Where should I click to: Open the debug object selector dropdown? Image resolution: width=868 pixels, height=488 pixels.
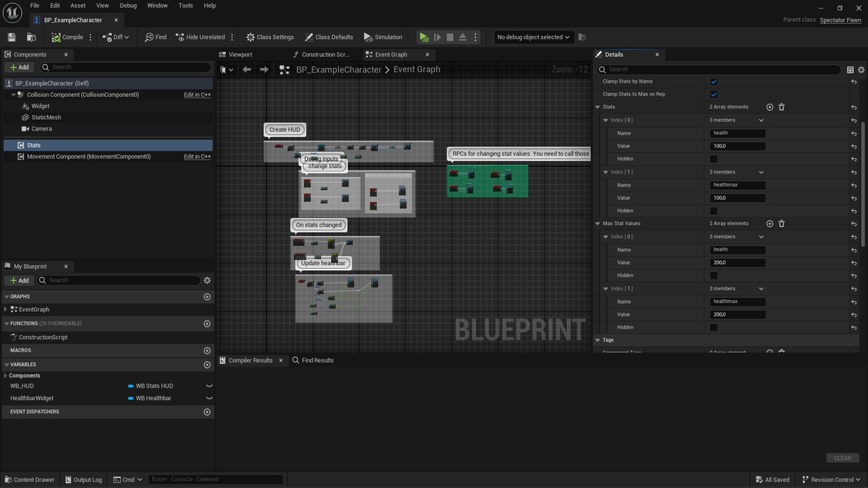pos(533,37)
